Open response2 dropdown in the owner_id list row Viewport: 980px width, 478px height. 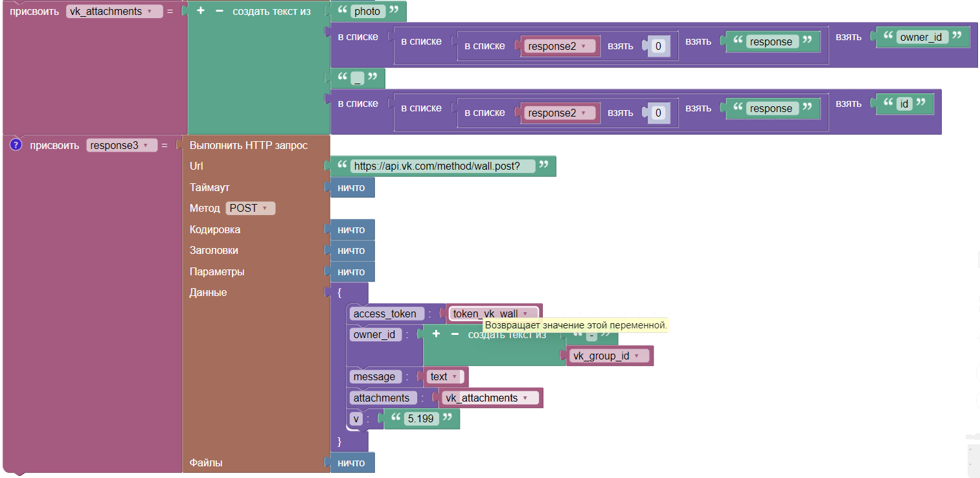[x=561, y=46]
